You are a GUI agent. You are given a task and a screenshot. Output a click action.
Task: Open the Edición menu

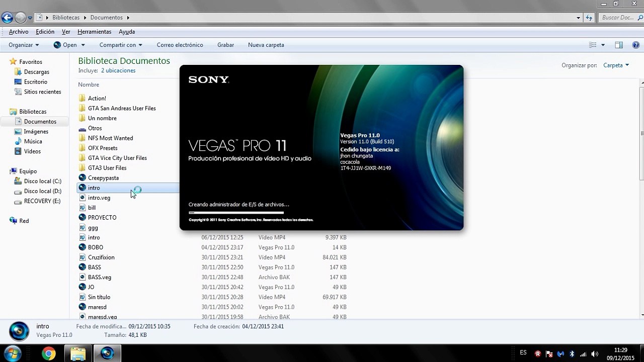(45, 32)
